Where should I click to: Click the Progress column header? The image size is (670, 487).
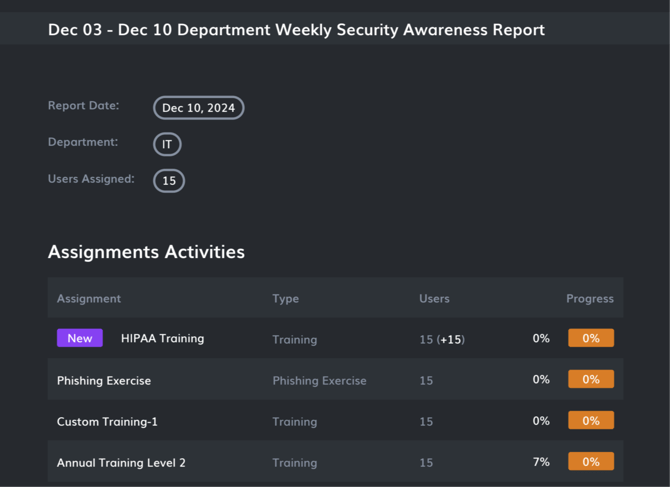coord(589,298)
